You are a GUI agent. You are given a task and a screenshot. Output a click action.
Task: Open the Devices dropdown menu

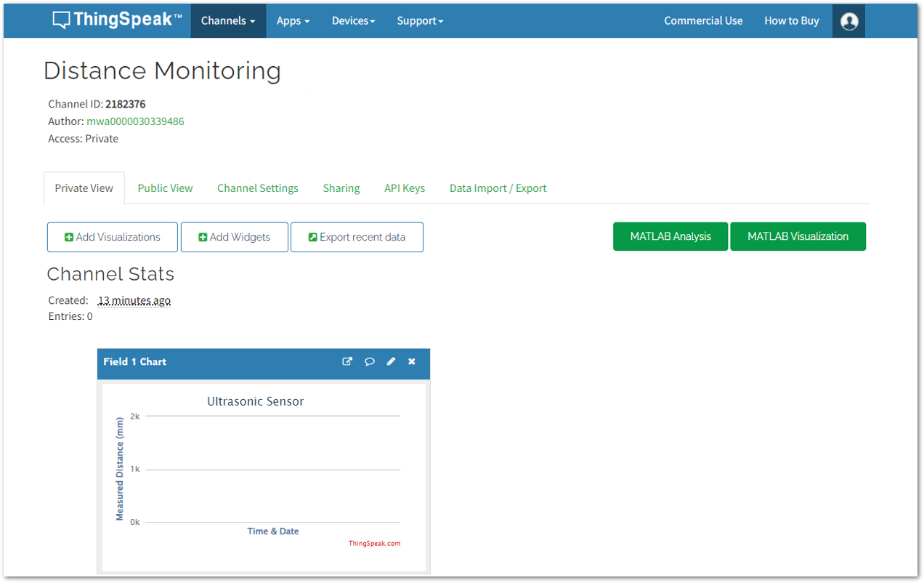[x=353, y=21]
